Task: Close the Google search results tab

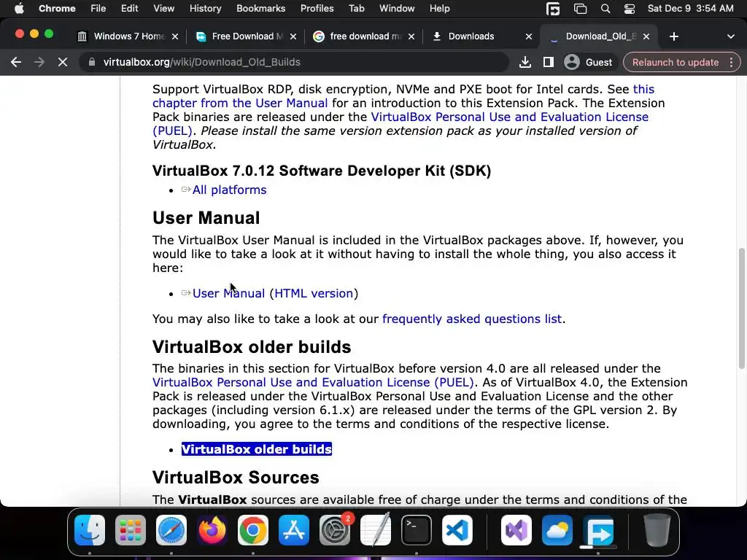Action: (x=411, y=36)
